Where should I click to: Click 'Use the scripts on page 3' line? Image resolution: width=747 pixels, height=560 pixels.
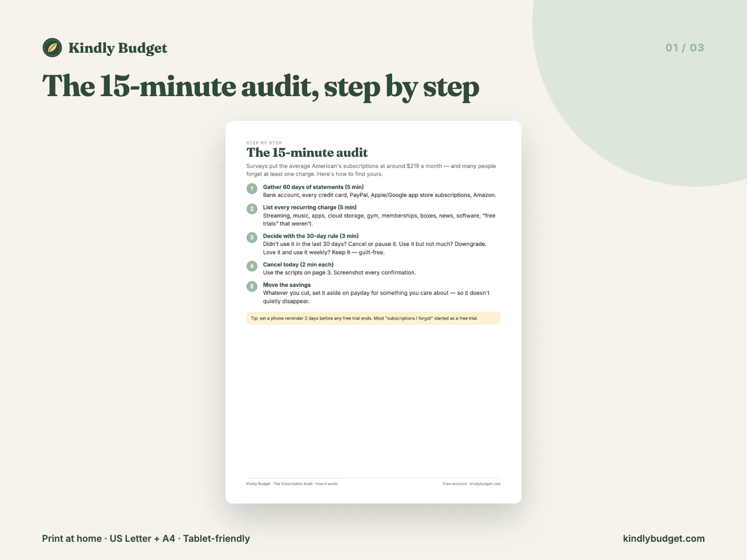(339, 273)
